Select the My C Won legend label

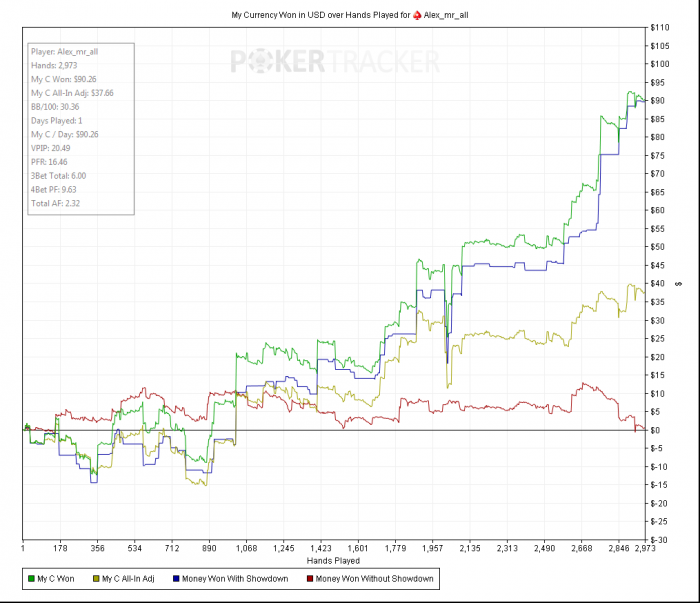[x=56, y=578]
